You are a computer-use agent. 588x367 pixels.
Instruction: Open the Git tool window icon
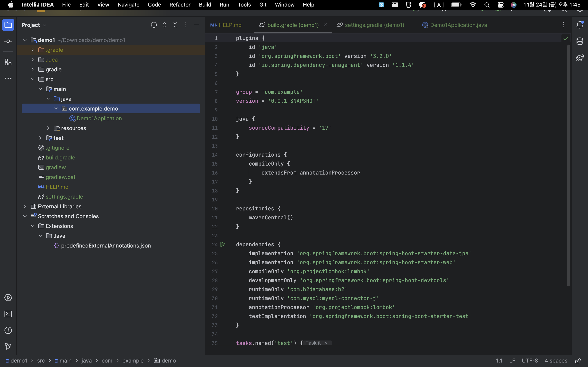8,347
